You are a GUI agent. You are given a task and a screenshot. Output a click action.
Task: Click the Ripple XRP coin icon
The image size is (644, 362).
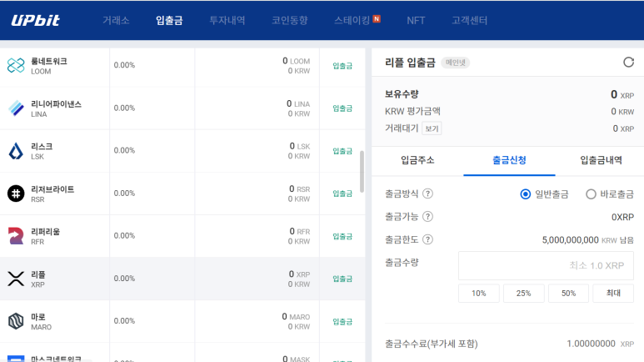pyautogui.click(x=16, y=279)
